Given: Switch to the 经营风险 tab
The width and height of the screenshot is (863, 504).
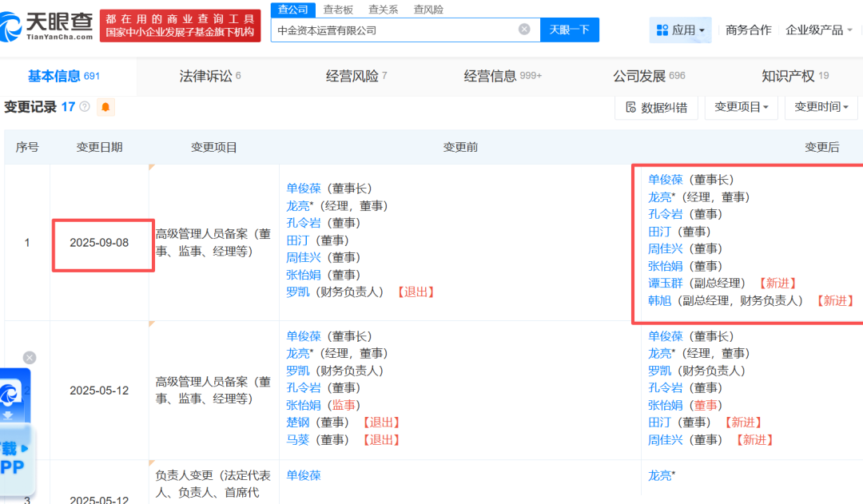Looking at the screenshot, I should click(356, 77).
